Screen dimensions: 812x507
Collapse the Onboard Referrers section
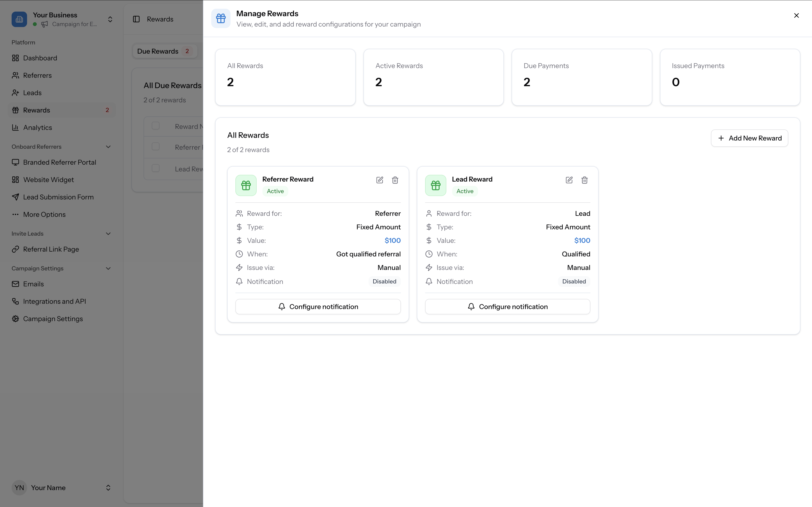point(108,147)
